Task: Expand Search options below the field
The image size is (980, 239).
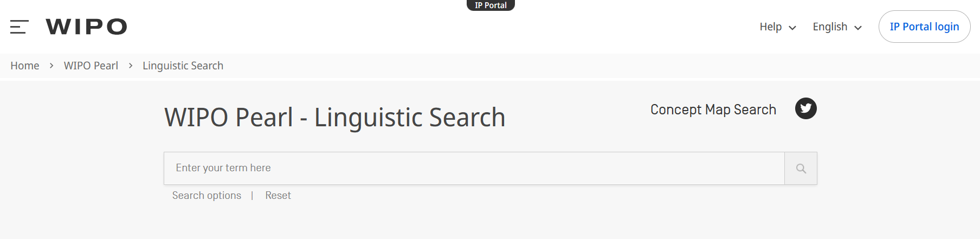Action: [x=207, y=196]
